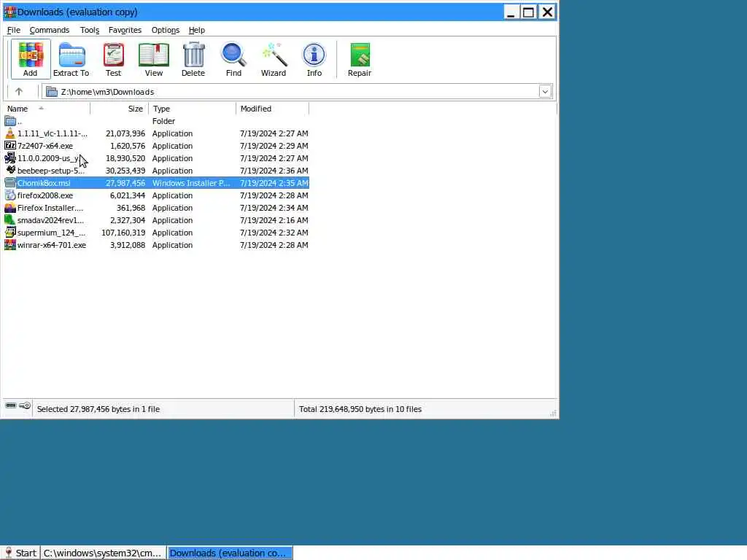Viewport: 747px width, 560px height.
Task: Click the firefox2008.exe file icon
Action: (10, 195)
